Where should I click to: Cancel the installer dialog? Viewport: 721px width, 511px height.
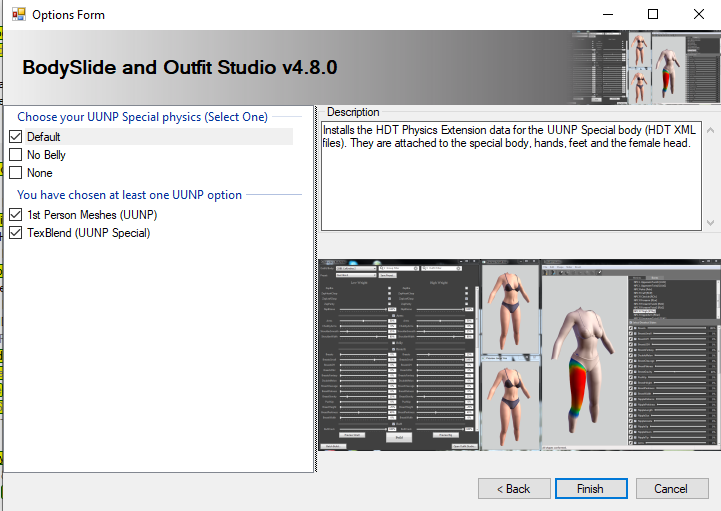pyautogui.click(x=672, y=488)
